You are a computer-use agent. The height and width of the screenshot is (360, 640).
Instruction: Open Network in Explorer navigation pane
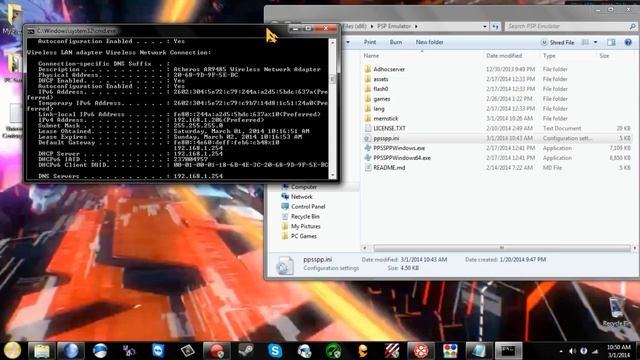(301, 197)
